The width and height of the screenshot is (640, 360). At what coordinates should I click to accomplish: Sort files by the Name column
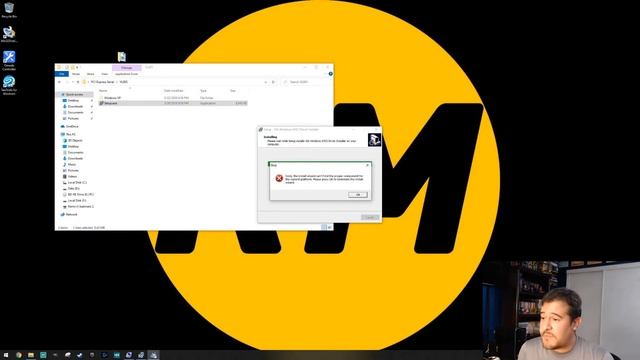click(104, 91)
